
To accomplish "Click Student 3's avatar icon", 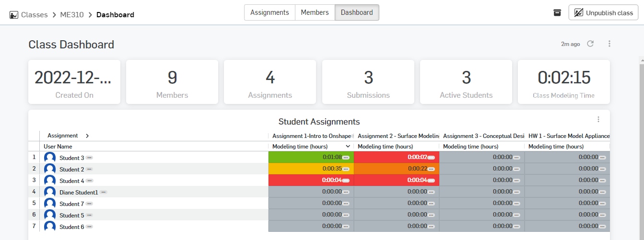I will point(50,158).
